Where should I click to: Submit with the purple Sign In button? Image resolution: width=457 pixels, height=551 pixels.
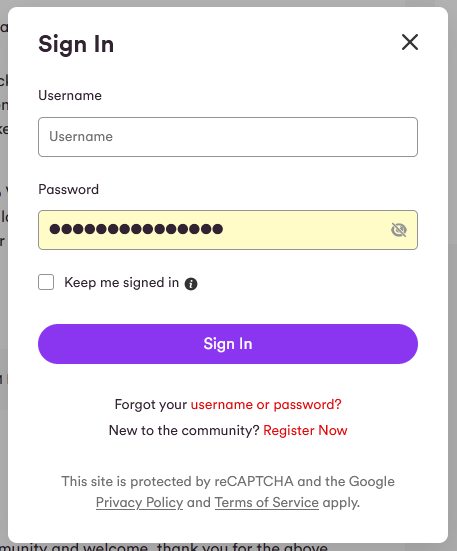[228, 344]
